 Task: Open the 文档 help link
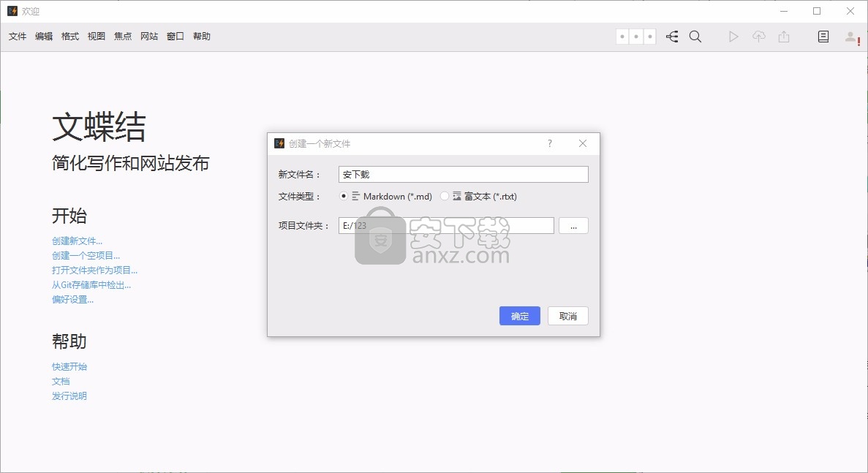[61, 381]
